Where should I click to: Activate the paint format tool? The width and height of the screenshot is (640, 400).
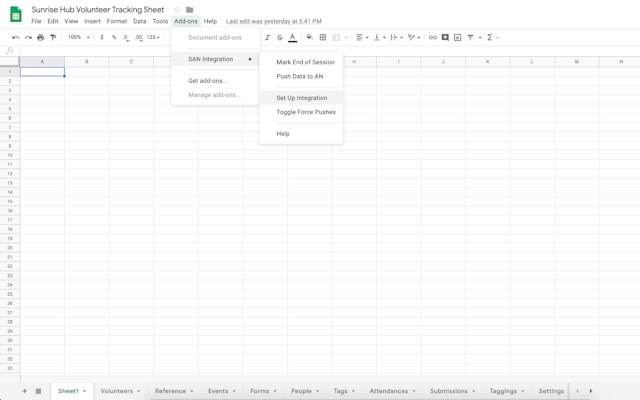(x=53, y=37)
